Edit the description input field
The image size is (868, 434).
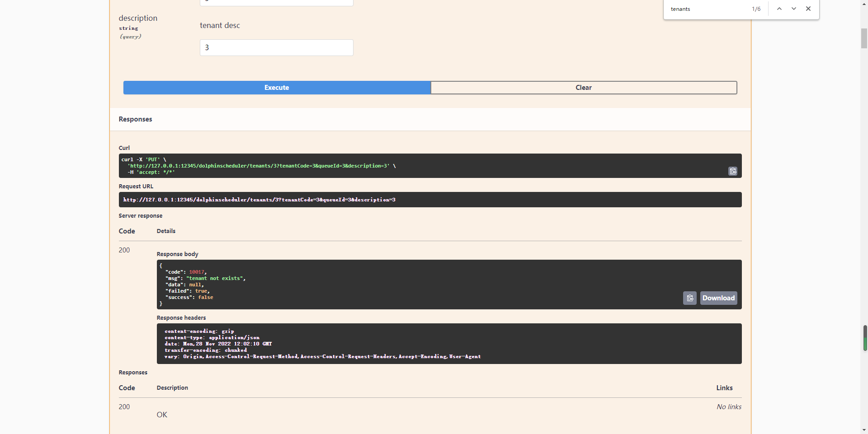click(x=277, y=47)
